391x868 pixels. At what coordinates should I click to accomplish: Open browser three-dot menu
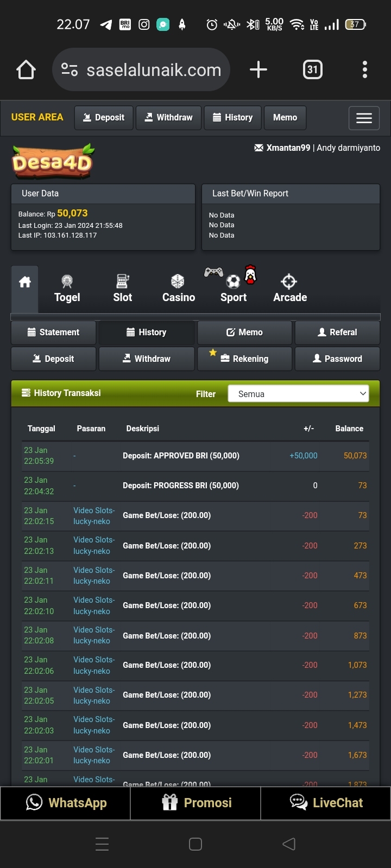coord(364,69)
